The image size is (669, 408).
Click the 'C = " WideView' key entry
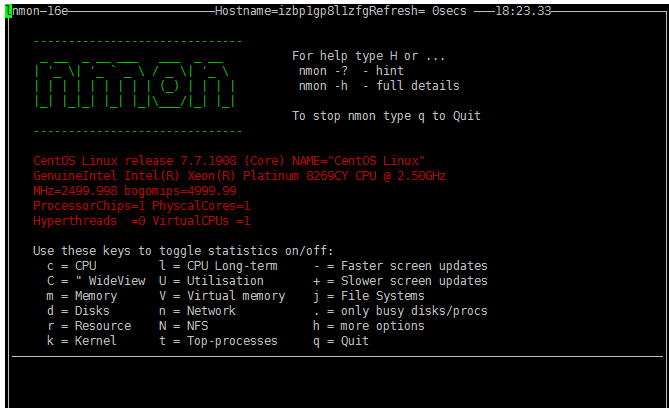tap(96, 281)
